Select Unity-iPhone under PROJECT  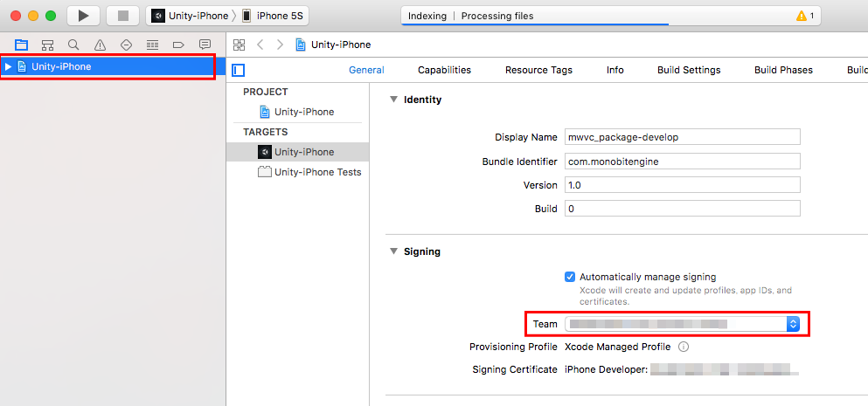coord(297,112)
